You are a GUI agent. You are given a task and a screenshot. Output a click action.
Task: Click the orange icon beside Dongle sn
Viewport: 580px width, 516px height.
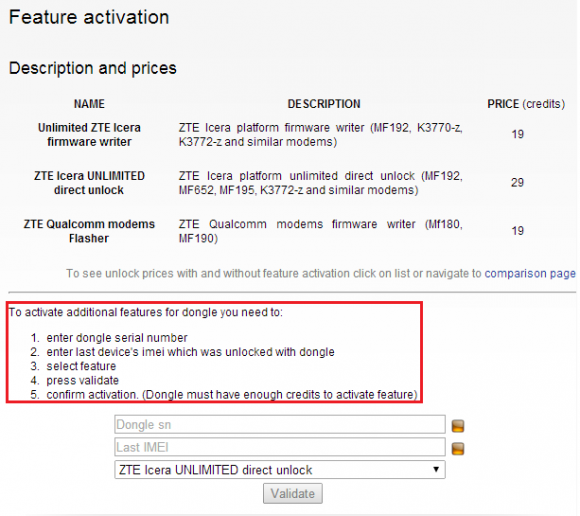point(458,426)
